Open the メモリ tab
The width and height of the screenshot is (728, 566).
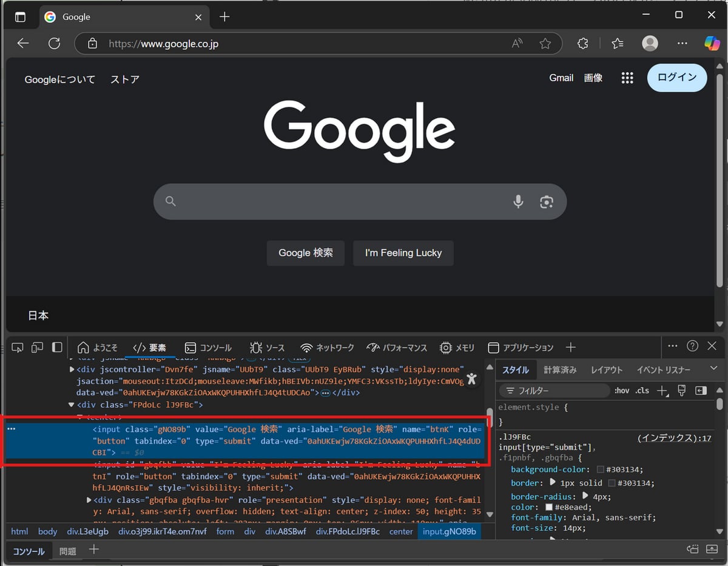(457, 348)
